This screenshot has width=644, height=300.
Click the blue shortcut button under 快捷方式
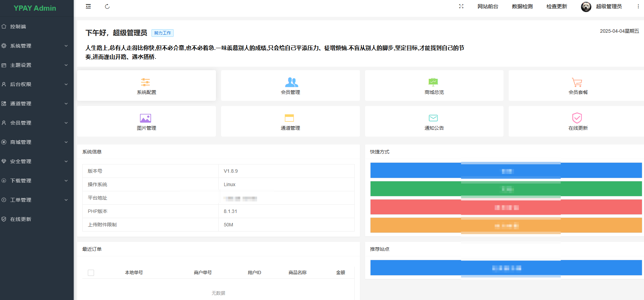click(506, 170)
